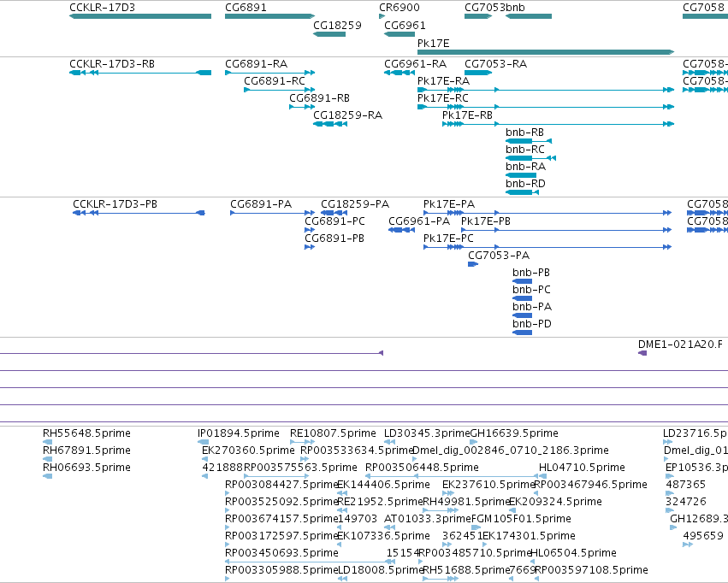Select the bnb-PB protein feature

point(523,281)
